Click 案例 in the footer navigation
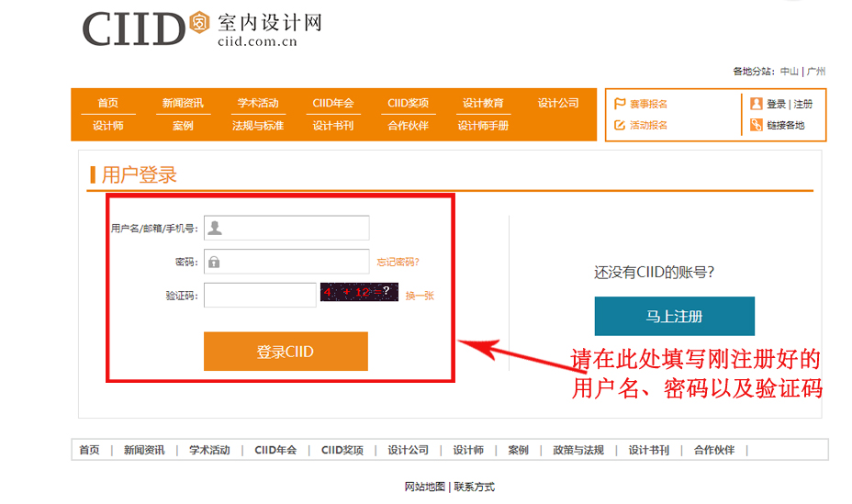Screen dimensions: 852x504 tap(518, 450)
